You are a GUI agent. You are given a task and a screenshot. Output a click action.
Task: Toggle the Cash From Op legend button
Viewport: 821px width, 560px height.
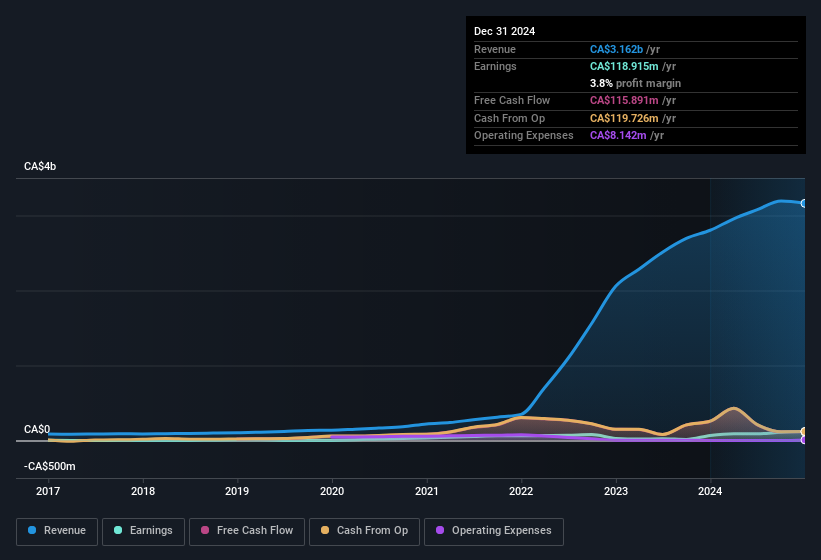click(x=364, y=532)
